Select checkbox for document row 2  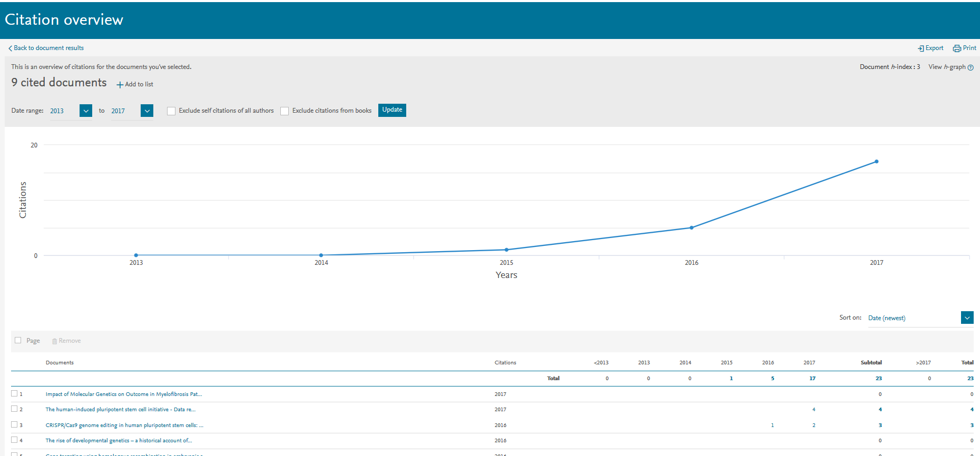(x=14, y=409)
